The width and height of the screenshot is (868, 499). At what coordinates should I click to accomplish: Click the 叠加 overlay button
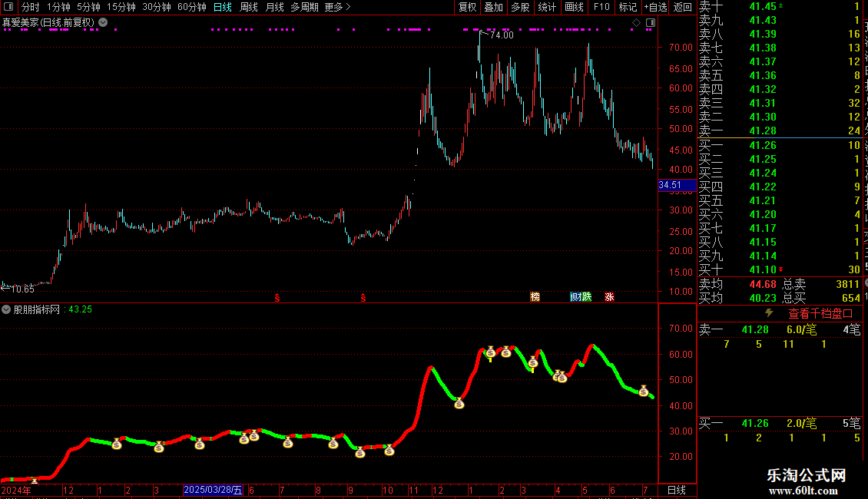click(x=493, y=7)
